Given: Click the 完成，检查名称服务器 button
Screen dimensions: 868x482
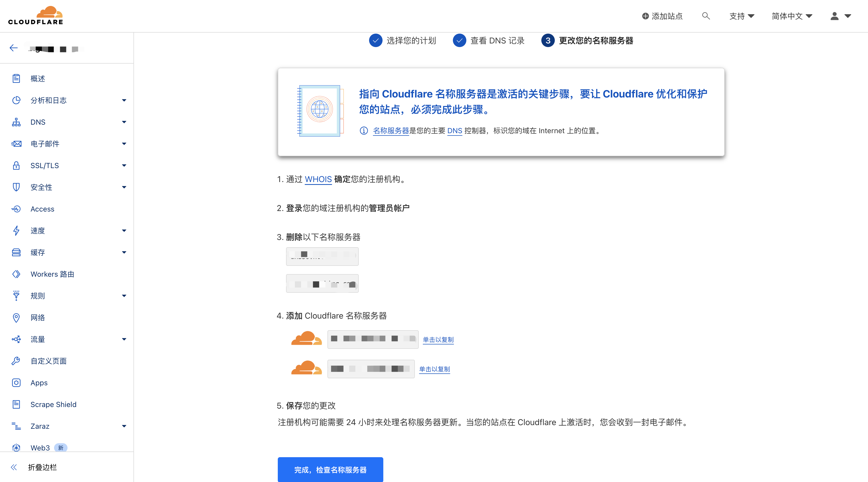Looking at the screenshot, I should pos(330,470).
